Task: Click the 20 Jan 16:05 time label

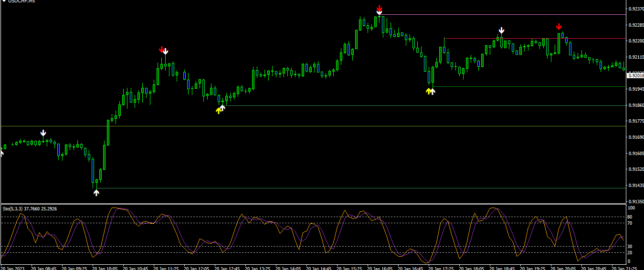Action: [x=380, y=268]
